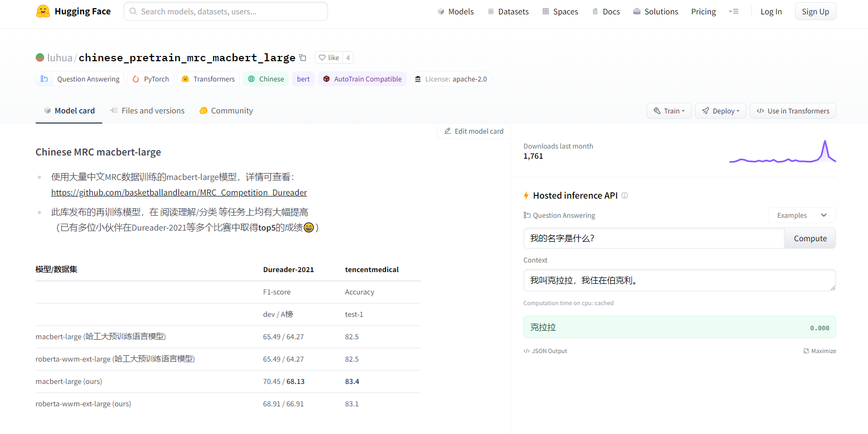Open the MRC_Competition_Dureader GitHub link
This screenshot has height=434, width=868.
[x=179, y=192]
